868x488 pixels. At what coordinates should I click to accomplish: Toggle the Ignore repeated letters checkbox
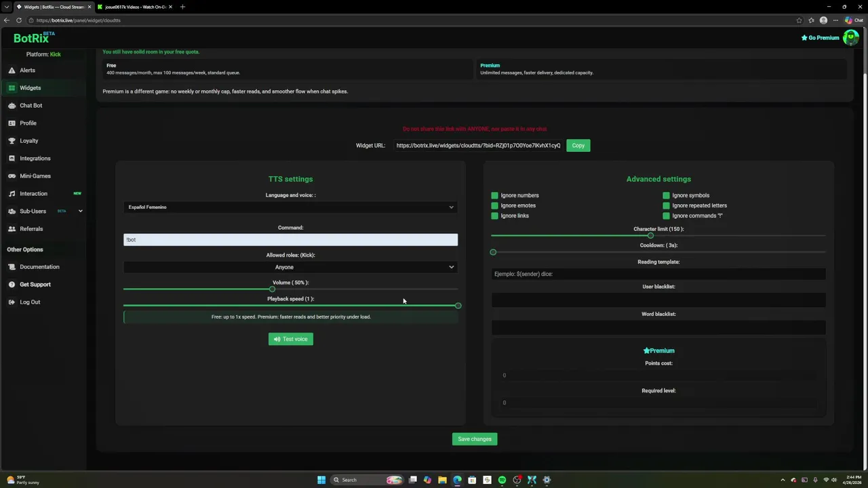click(666, 205)
